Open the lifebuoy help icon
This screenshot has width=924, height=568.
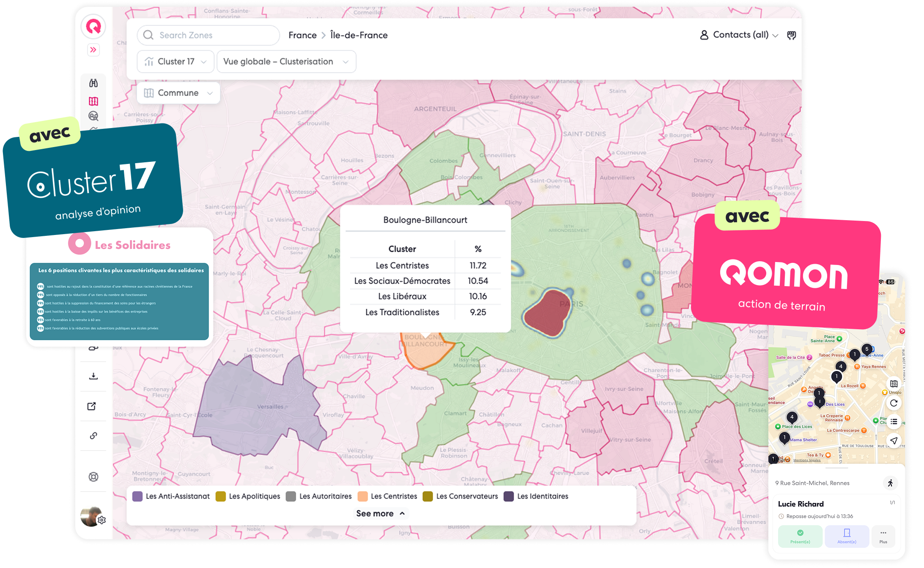point(93,477)
